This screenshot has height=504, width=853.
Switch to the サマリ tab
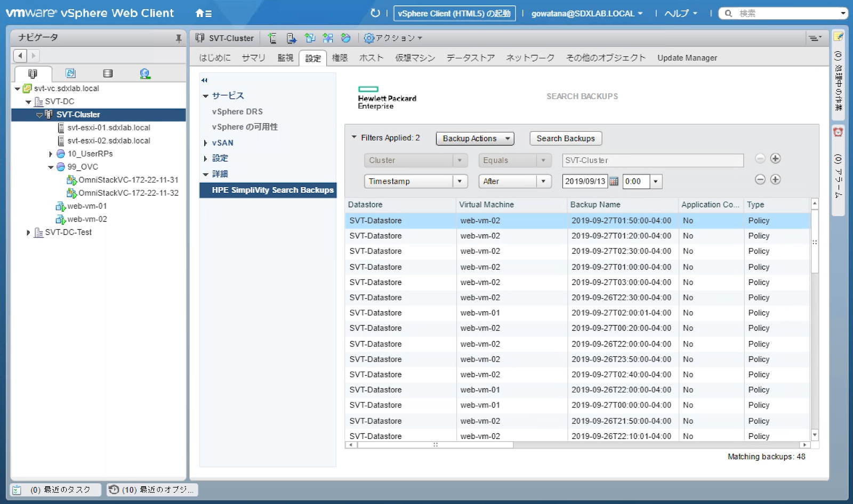[253, 58]
